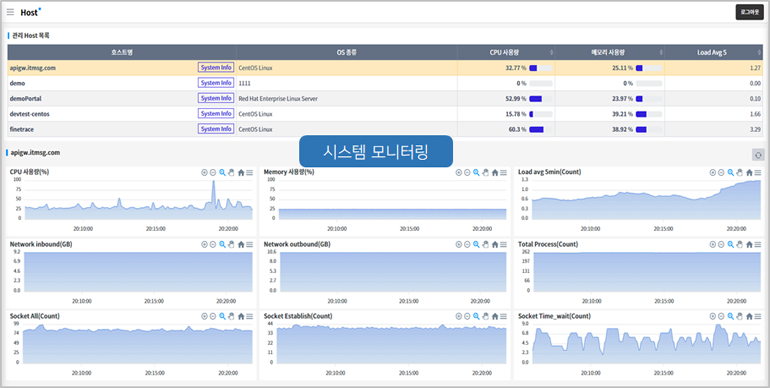Open the CPU 사용량 chart export menu
770x388 pixels.
pyautogui.click(x=249, y=172)
